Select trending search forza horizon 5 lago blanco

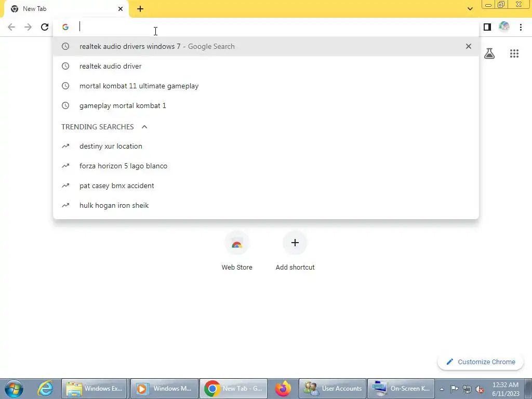click(266, 166)
